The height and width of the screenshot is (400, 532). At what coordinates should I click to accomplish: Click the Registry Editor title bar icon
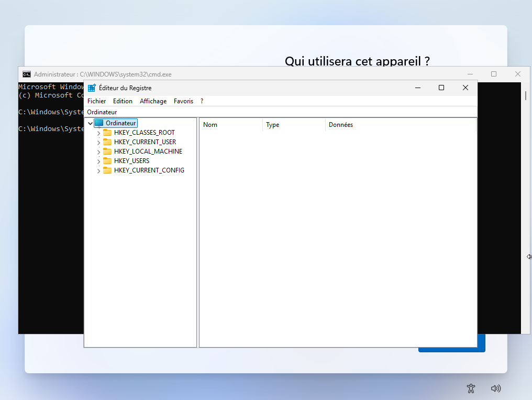tap(92, 88)
